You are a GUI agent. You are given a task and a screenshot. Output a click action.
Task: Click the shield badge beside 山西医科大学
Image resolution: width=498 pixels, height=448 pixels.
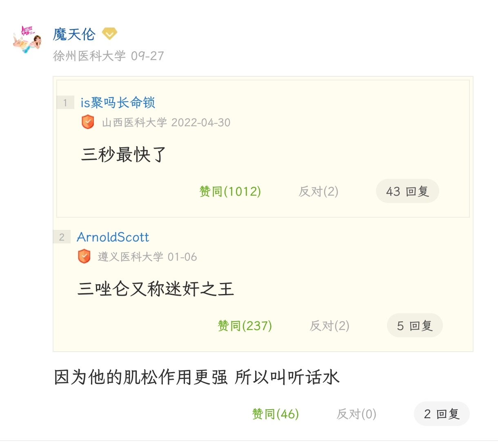click(x=88, y=122)
